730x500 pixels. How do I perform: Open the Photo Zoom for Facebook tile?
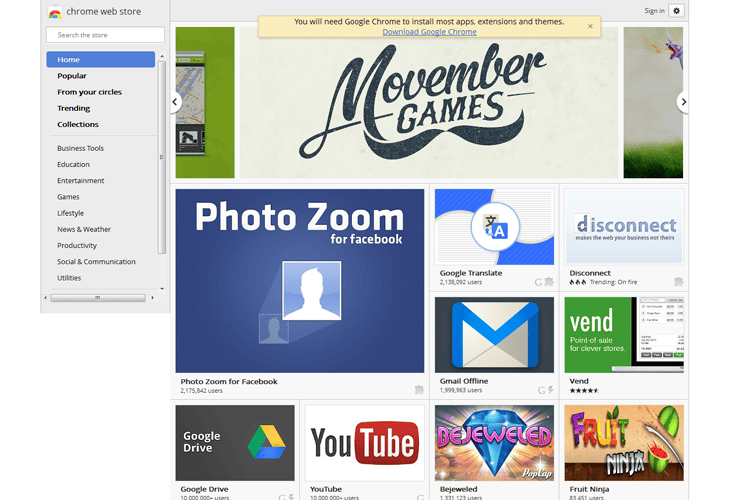(x=300, y=281)
